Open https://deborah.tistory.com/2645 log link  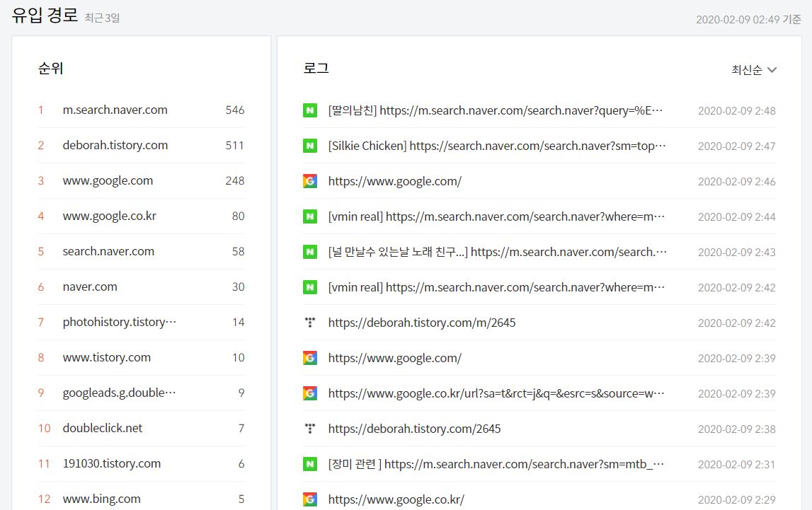[414, 429]
